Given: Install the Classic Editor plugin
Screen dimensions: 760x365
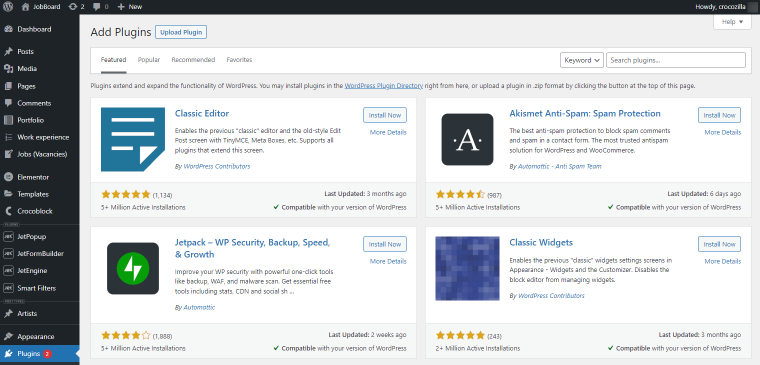Looking at the screenshot, I should [x=385, y=115].
